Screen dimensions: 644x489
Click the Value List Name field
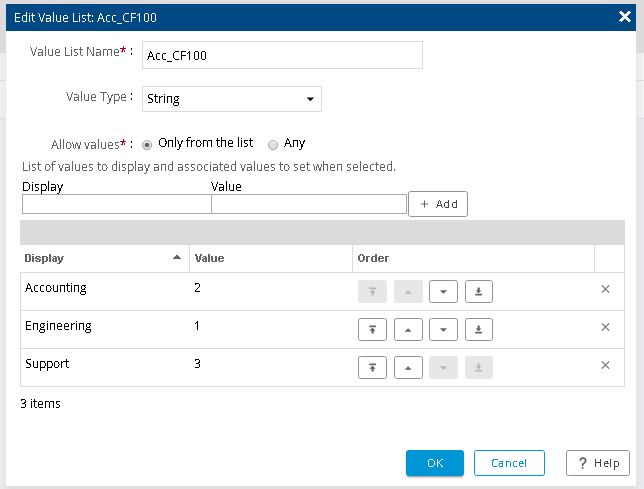click(281, 55)
